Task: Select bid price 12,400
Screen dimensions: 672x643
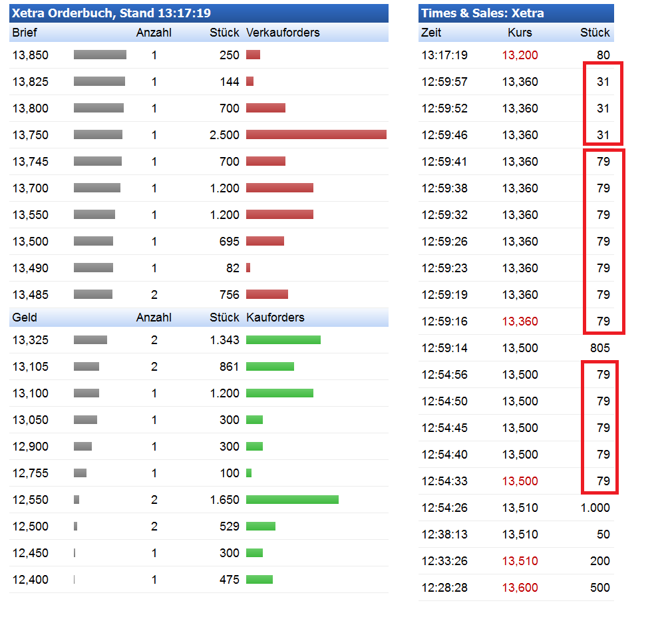Action: [x=31, y=580]
